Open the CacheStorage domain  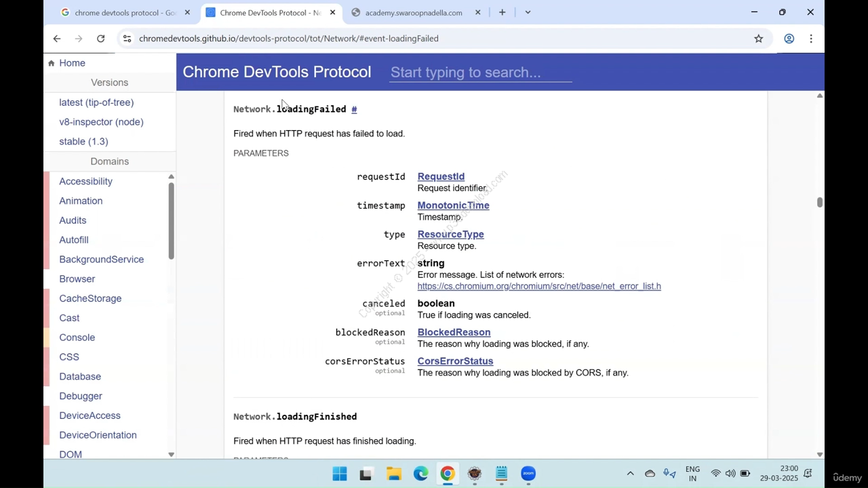90,299
